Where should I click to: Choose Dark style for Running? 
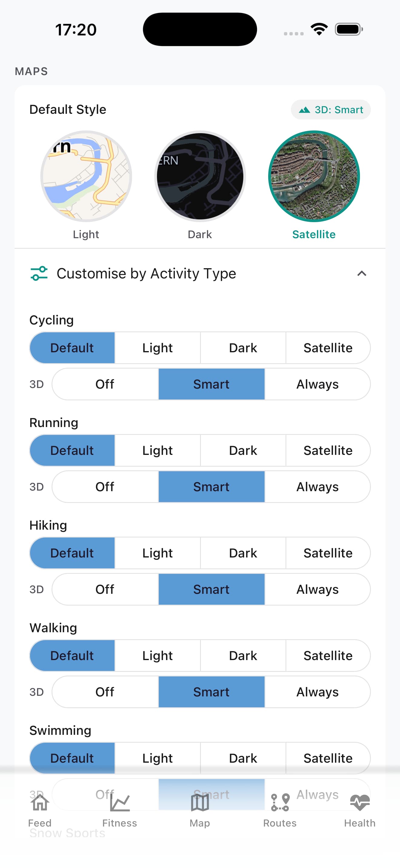click(243, 451)
